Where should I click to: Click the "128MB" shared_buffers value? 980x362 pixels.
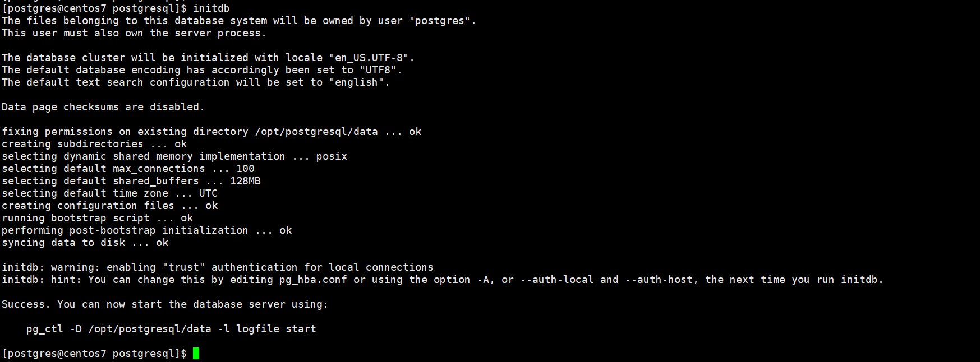(x=245, y=181)
